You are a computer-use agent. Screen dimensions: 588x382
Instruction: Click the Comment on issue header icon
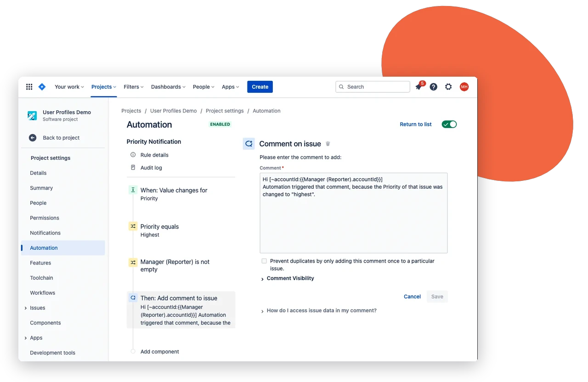coord(249,144)
